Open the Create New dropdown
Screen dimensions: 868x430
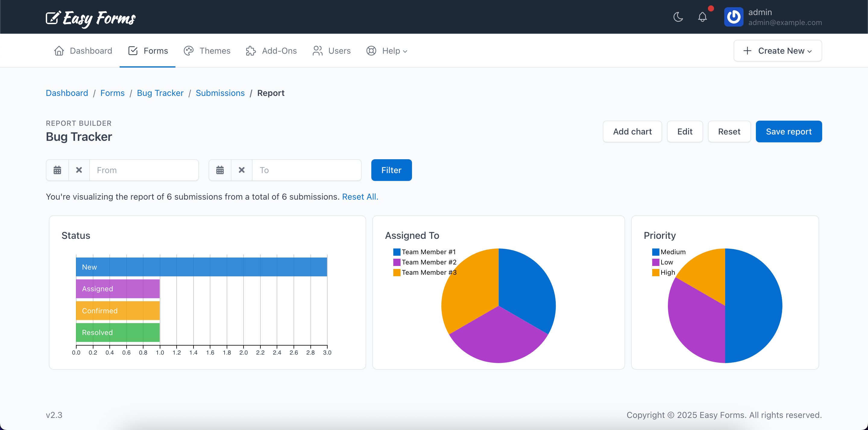tap(778, 51)
